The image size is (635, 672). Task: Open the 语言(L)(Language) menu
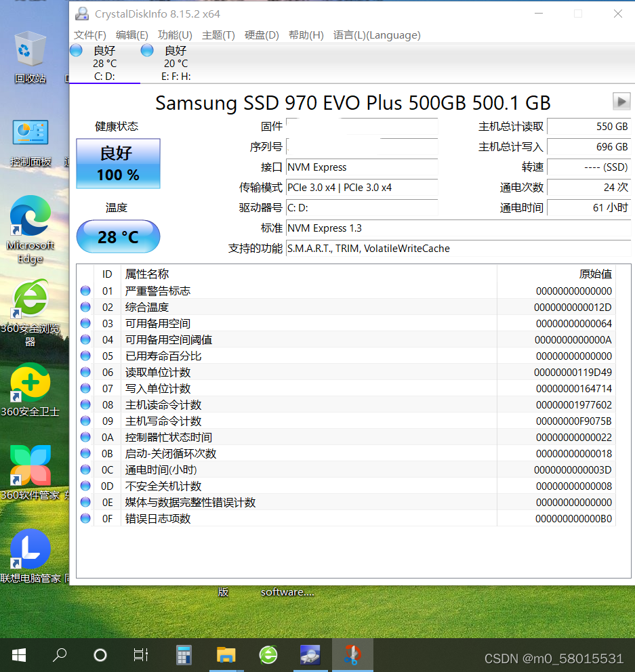point(377,35)
